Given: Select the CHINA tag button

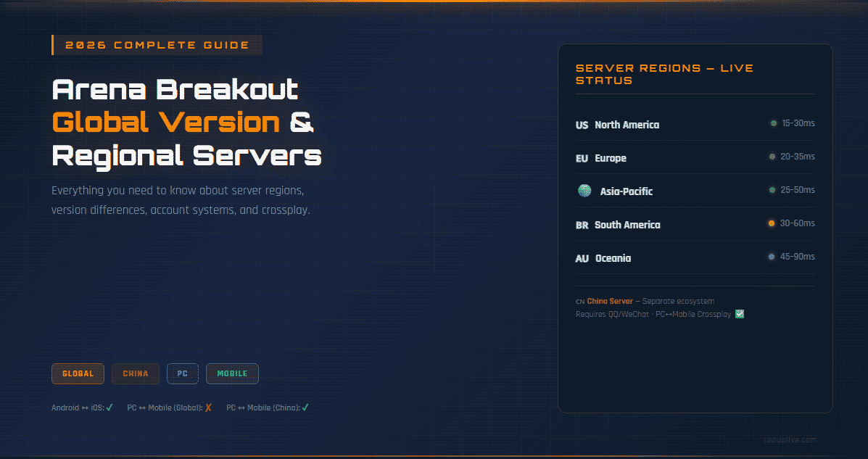Looking at the screenshot, I should (136, 373).
